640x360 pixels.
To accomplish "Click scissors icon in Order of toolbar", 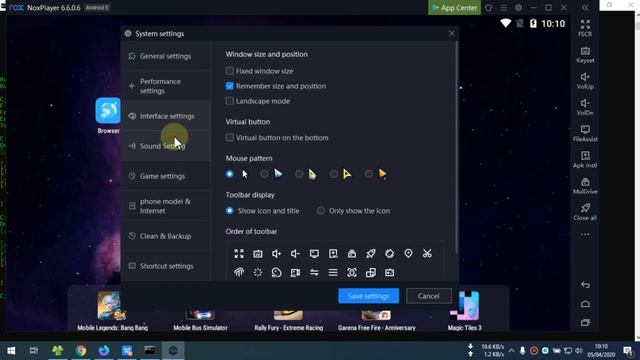I will 427,253.
